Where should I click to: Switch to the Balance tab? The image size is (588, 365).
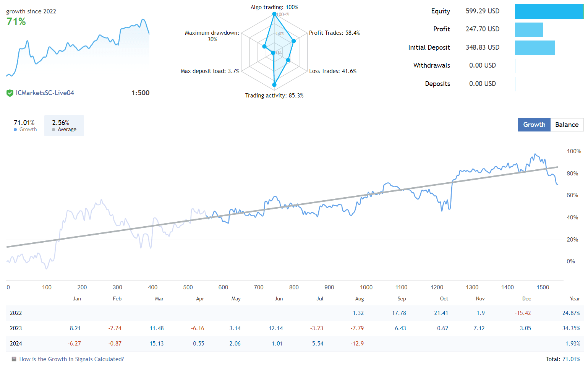[x=567, y=125]
